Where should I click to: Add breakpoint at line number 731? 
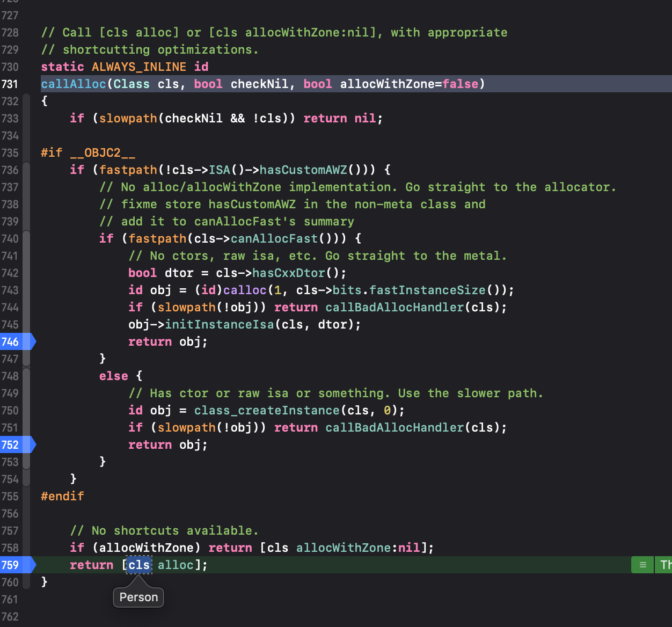coord(10,84)
